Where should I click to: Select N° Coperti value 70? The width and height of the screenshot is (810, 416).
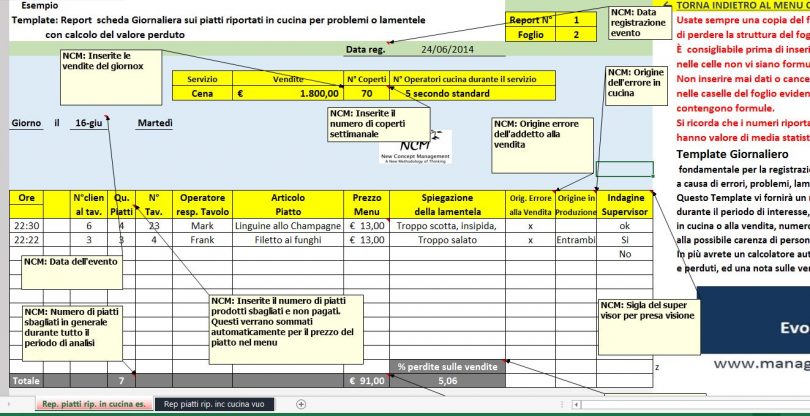tap(366, 94)
